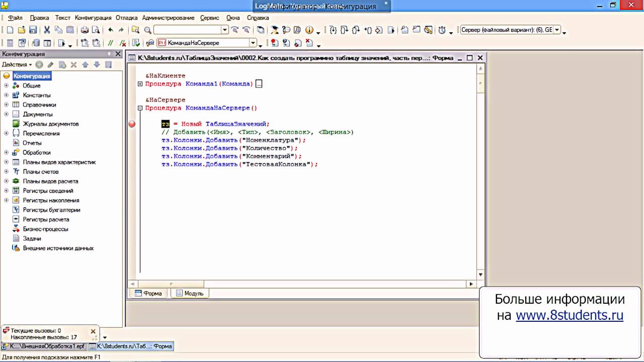Viewport: 644px width, 362px height.
Task: Open the Администрирование menu
Action: click(x=168, y=18)
